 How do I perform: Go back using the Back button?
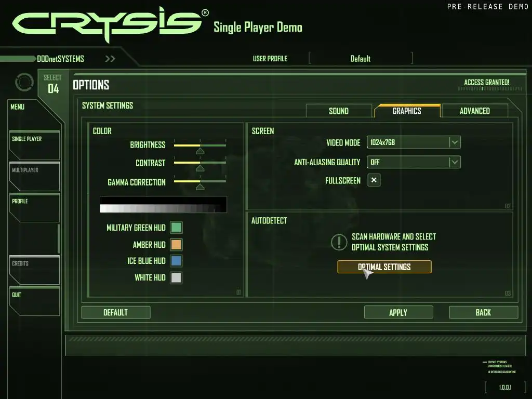(x=484, y=312)
